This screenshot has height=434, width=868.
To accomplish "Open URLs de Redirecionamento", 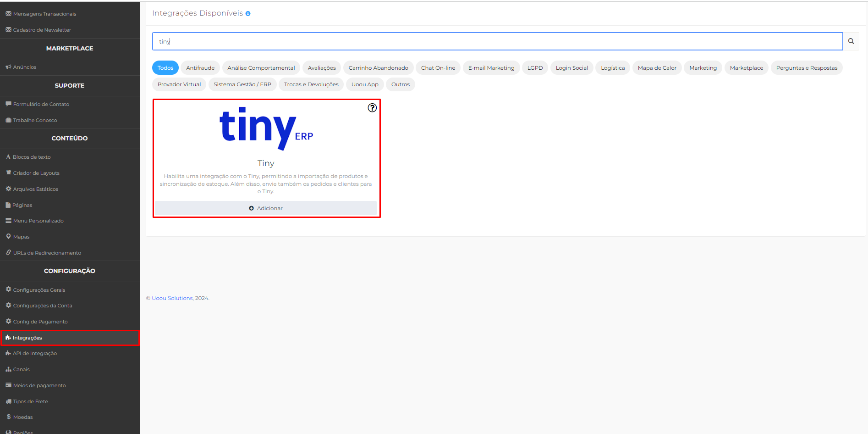I will coord(70,253).
